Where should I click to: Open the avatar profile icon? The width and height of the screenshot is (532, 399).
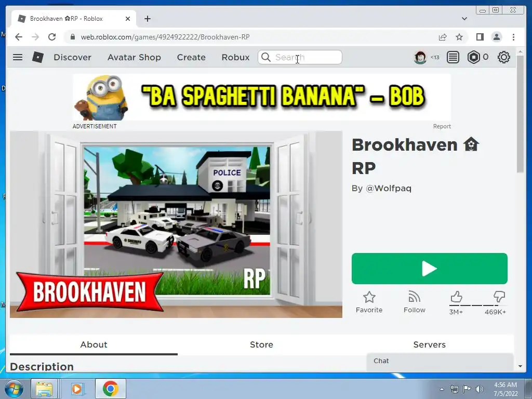pyautogui.click(x=420, y=57)
